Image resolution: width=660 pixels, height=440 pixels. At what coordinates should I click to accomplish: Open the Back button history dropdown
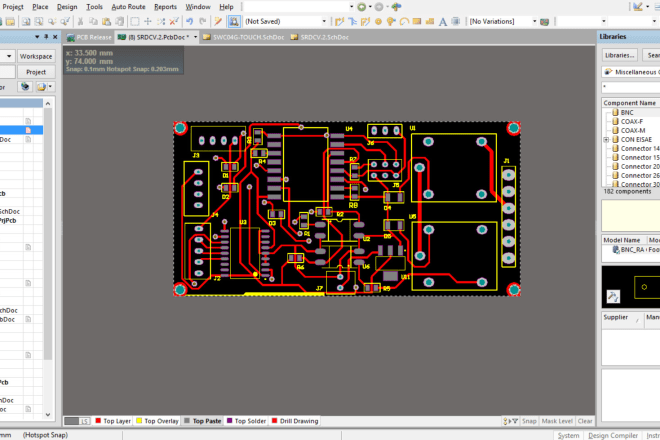[x=370, y=7]
